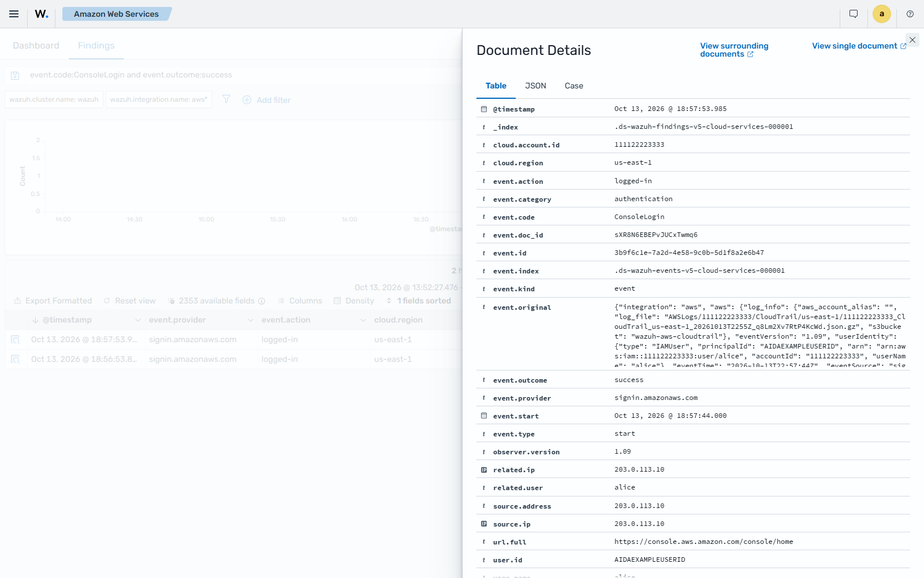
Task: Click the Add filter plus button
Action: (x=266, y=100)
